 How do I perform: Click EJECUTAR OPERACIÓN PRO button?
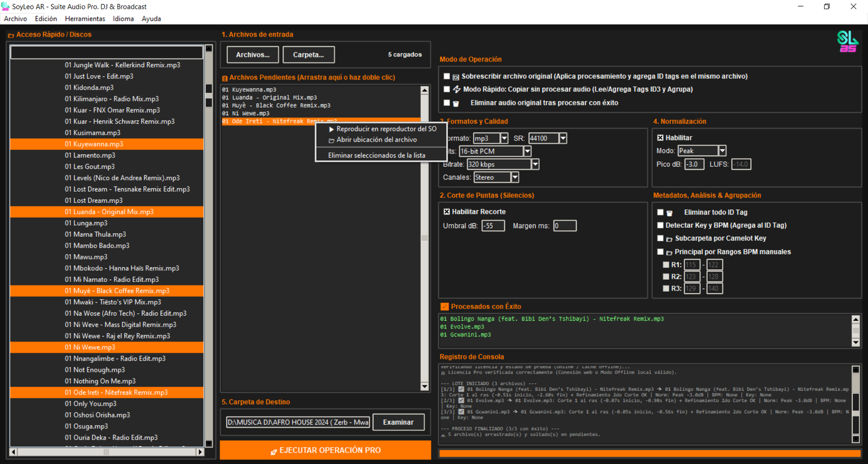click(325, 450)
